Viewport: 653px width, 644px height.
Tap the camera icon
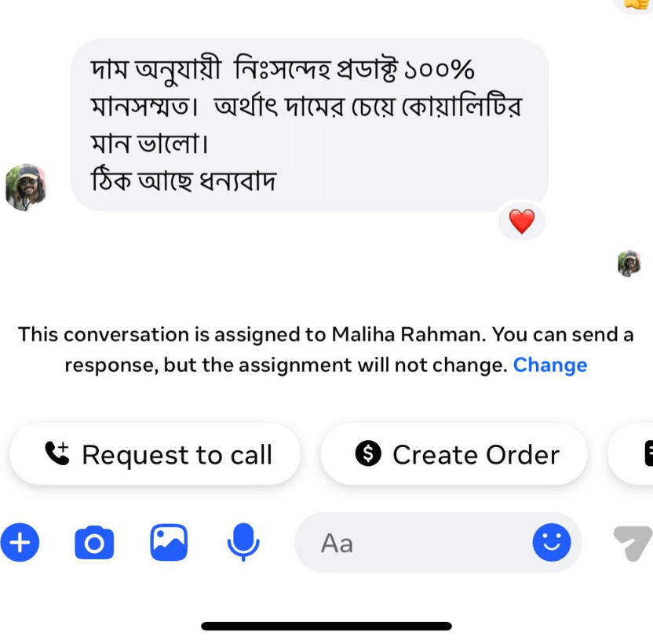click(x=94, y=543)
